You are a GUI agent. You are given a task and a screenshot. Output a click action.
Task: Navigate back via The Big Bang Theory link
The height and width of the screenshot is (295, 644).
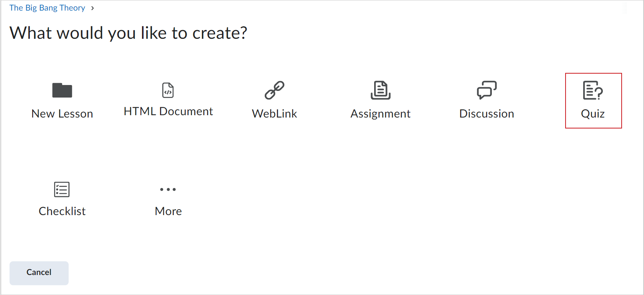(47, 7)
